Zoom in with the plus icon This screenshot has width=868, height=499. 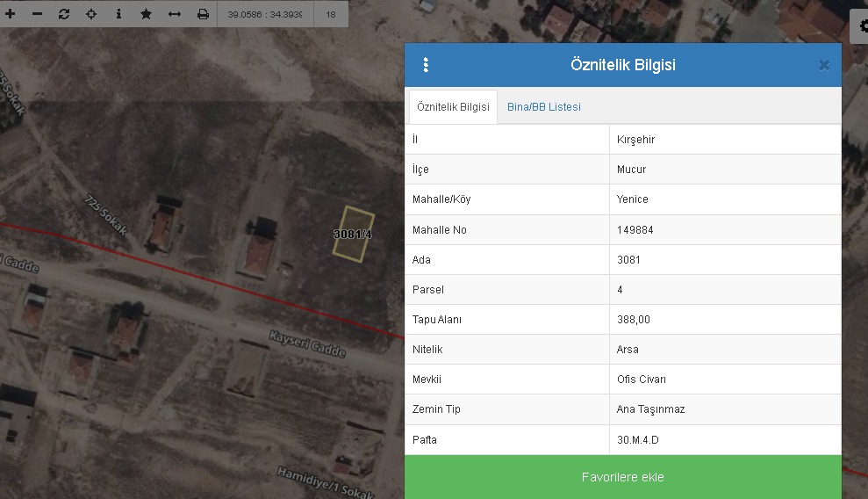pos(11,14)
